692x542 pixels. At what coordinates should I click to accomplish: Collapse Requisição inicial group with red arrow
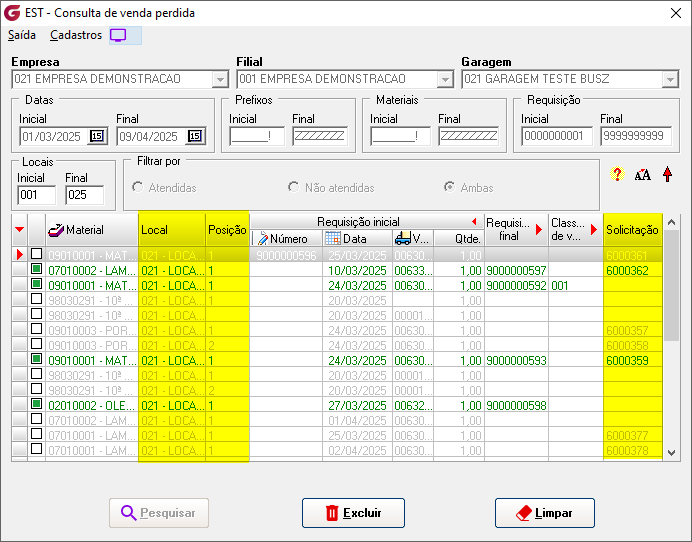pos(474,222)
